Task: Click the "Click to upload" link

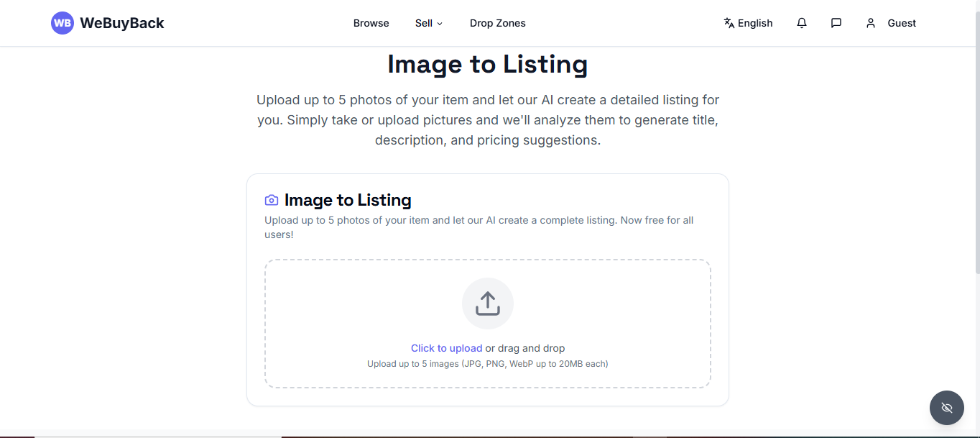Action: tap(447, 348)
